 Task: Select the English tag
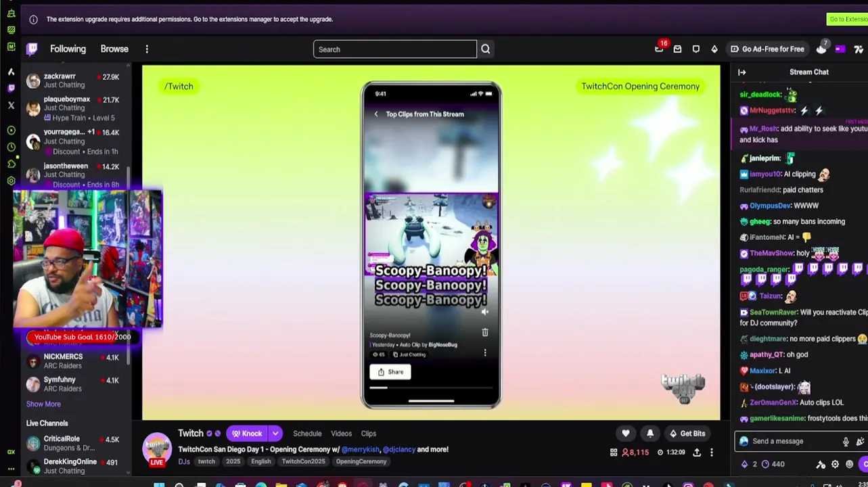coord(261,461)
